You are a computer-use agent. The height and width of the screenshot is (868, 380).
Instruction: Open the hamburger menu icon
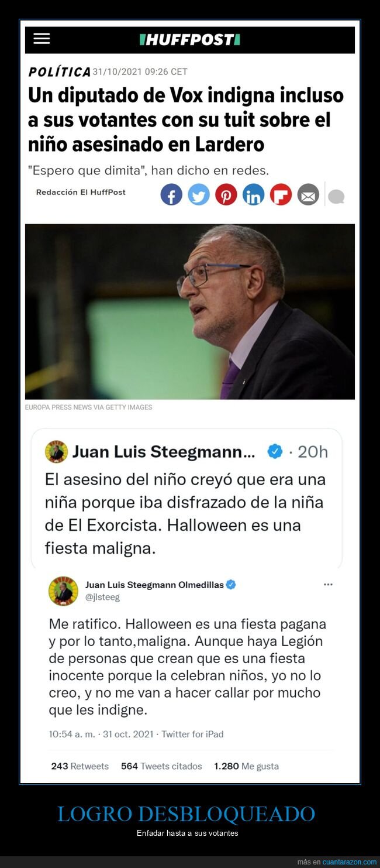click(x=42, y=39)
